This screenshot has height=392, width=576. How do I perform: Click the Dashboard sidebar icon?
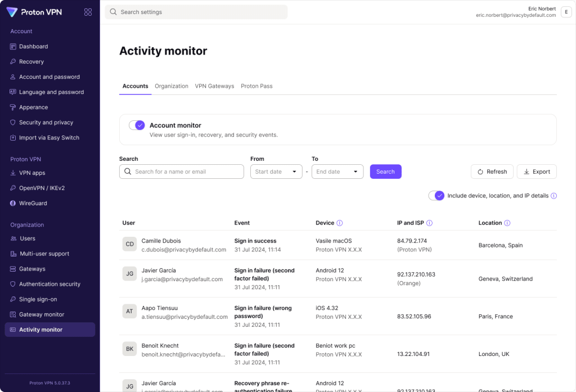point(13,47)
